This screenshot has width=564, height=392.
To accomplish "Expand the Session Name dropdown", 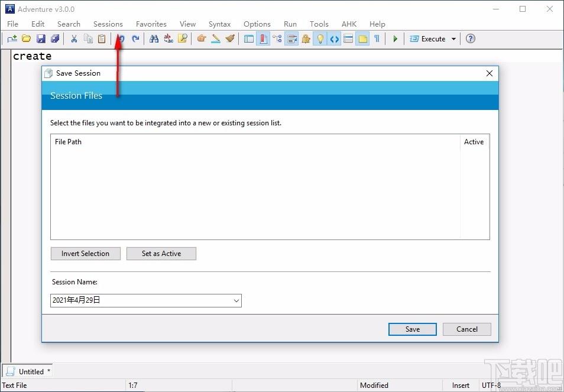I will tap(236, 301).
